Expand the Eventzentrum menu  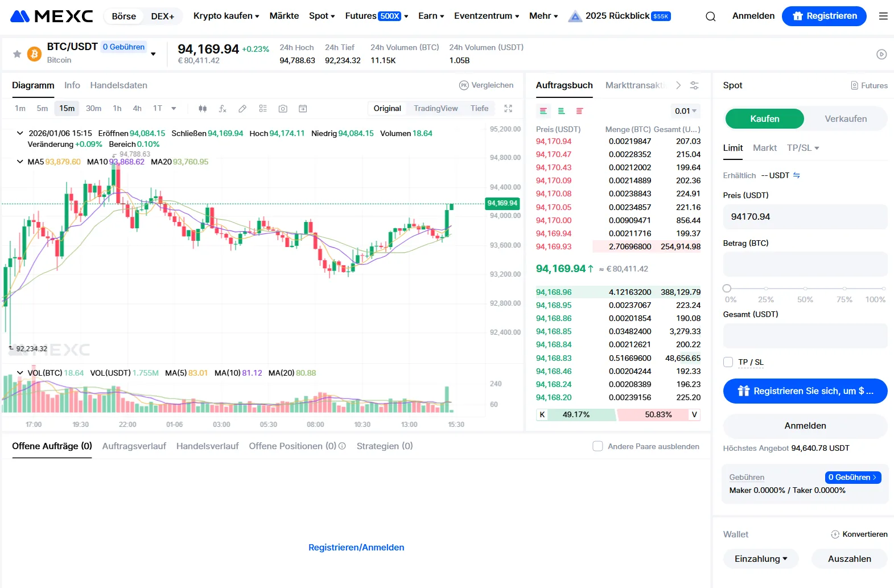487,16
